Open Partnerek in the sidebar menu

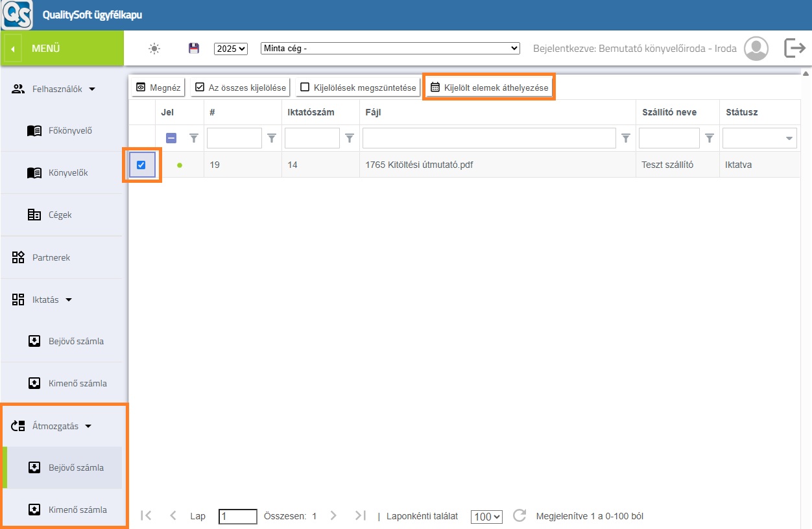point(51,257)
